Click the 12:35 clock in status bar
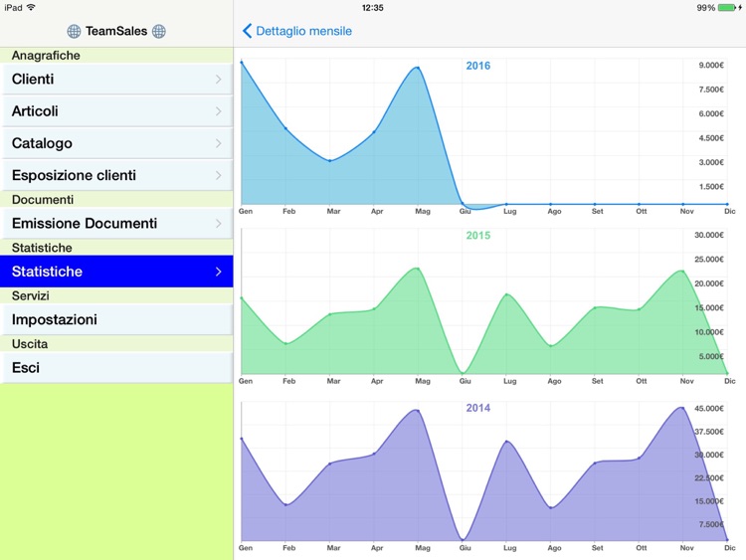This screenshot has height=560, width=746. point(373,8)
